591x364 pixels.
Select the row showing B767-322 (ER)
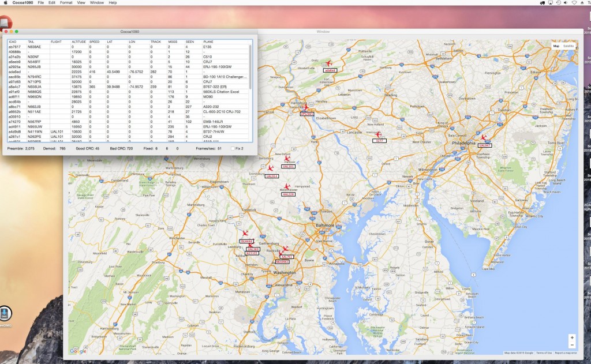click(x=128, y=87)
